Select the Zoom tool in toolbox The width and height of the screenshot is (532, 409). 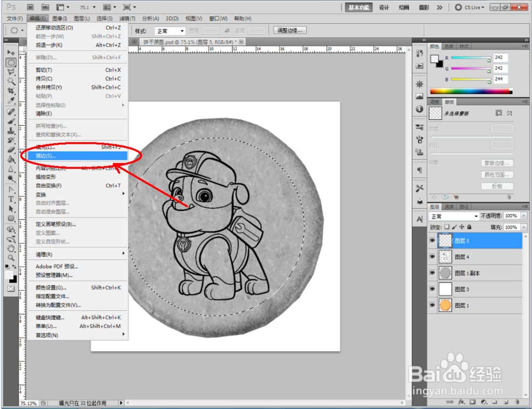click(x=11, y=258)
